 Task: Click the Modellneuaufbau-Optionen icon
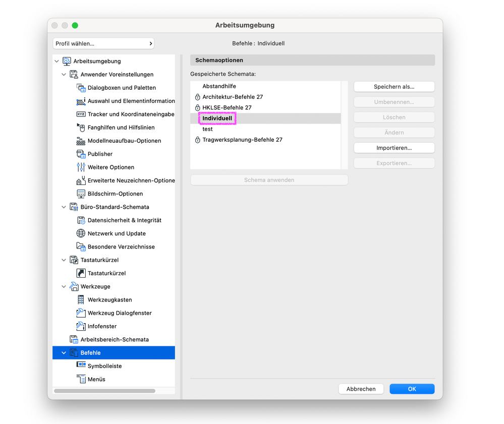(81, 141)
